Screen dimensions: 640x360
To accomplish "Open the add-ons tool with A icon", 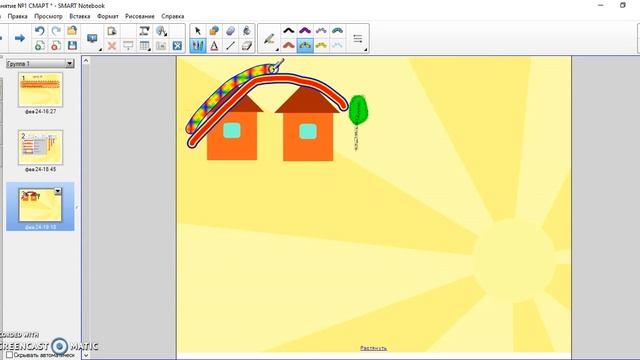I will [x=161, y=31].
